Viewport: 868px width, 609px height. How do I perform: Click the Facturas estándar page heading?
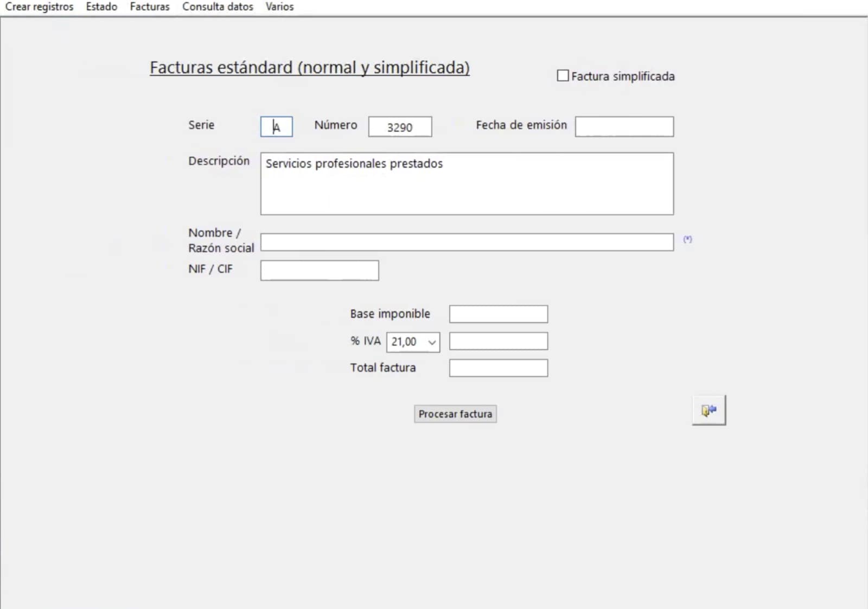click(x=309, y=68)
